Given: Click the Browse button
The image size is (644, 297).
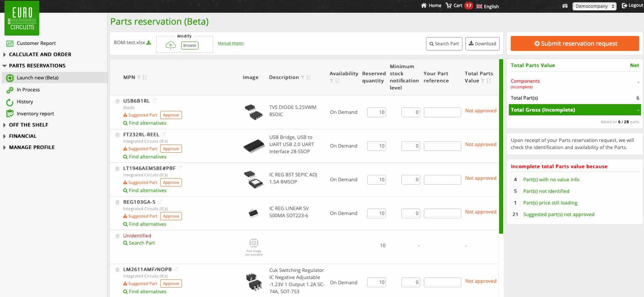Looking at the screenshot, I should tap(189, 45).
